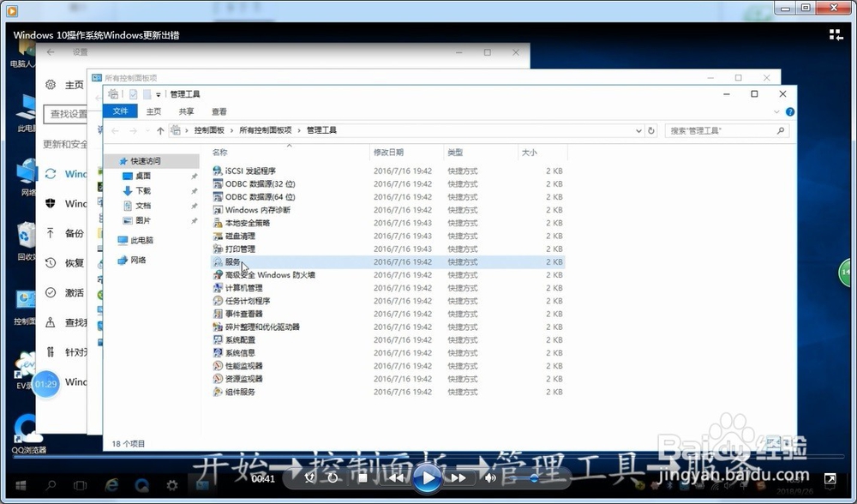Select the 任务计划程序 icon
857x504 pixels.
click(x=218, y=301)
